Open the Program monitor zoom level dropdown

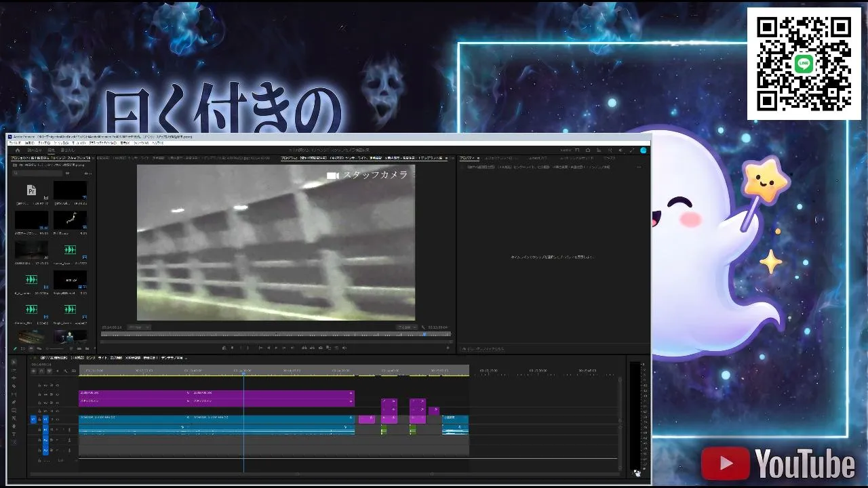click(x=139, y=327)
